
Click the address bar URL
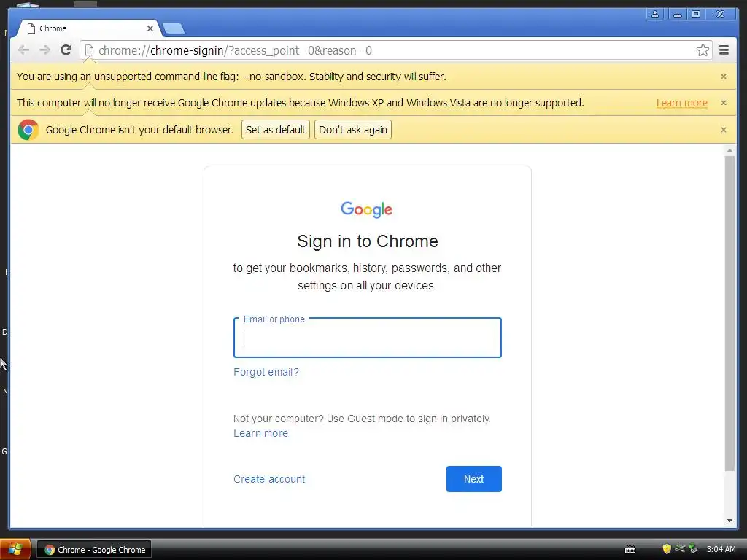236,50
